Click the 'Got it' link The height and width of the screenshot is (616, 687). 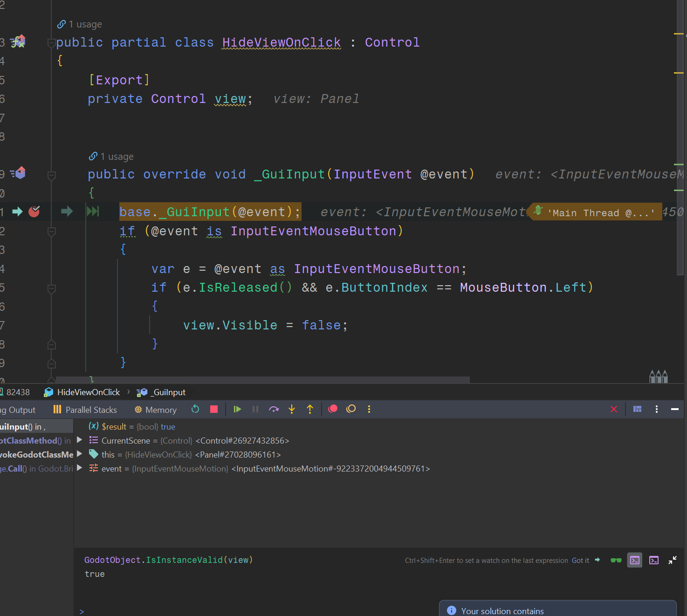click(x=580, y=560)
